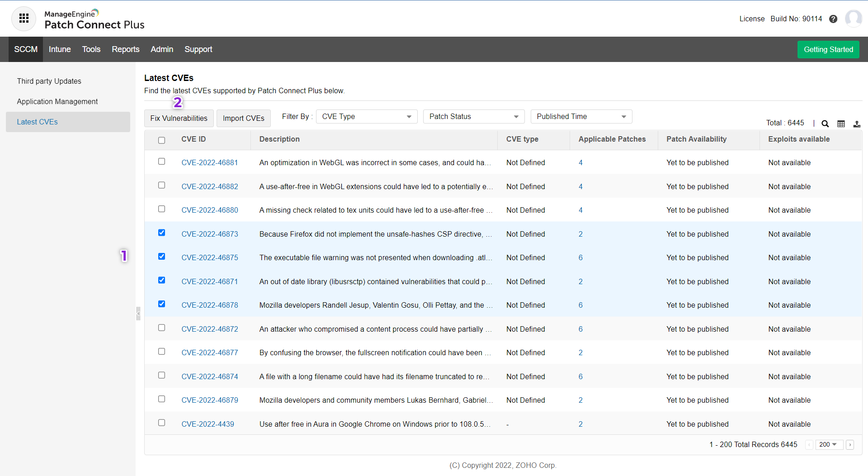Tick the checkbox for CVE-2022-46881
The height and width of the screenshot is (476, 868).
161,162
